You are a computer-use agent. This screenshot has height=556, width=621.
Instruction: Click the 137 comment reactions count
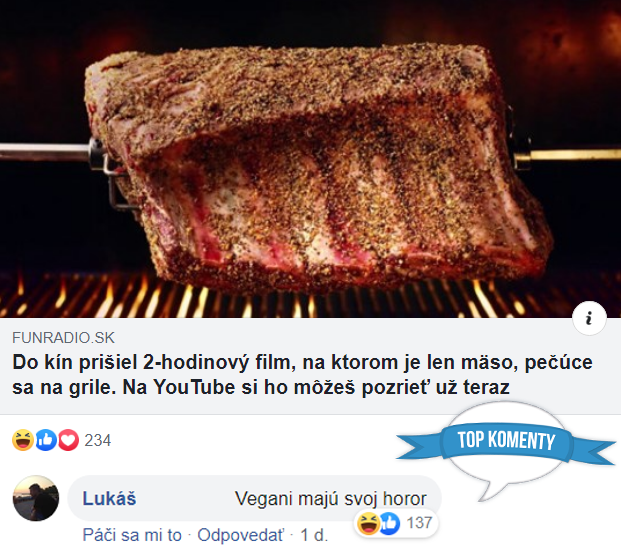click(x=419, y=523)
